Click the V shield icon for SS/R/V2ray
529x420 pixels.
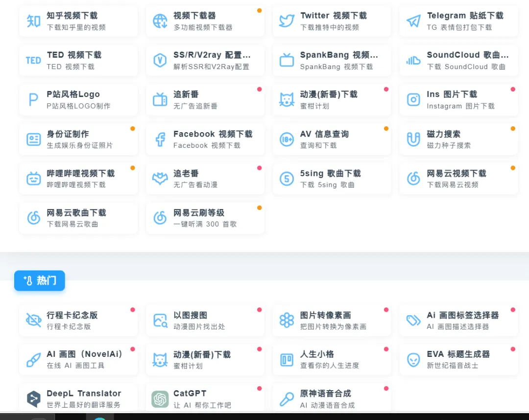pyautogui.click(x=160, y=60)
